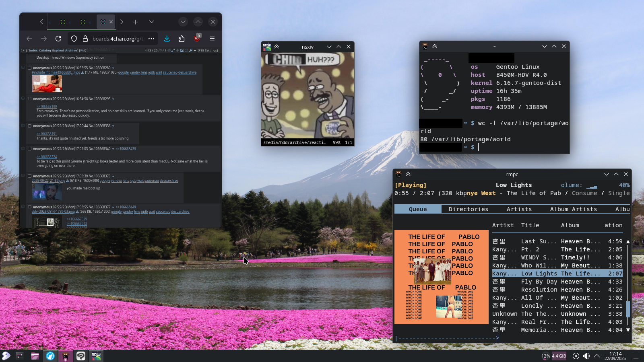Viewport: 644px width, 362px height.
Task: Open post menu arrow for No.106668336
Action: coord(113,126)
